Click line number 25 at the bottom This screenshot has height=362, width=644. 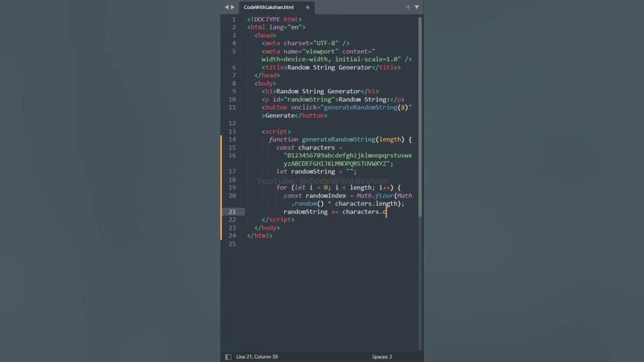click(233, 243)
